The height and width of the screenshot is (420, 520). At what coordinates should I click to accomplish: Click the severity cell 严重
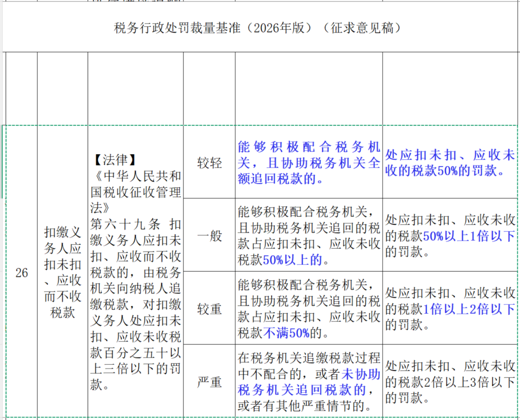[209, 381]
